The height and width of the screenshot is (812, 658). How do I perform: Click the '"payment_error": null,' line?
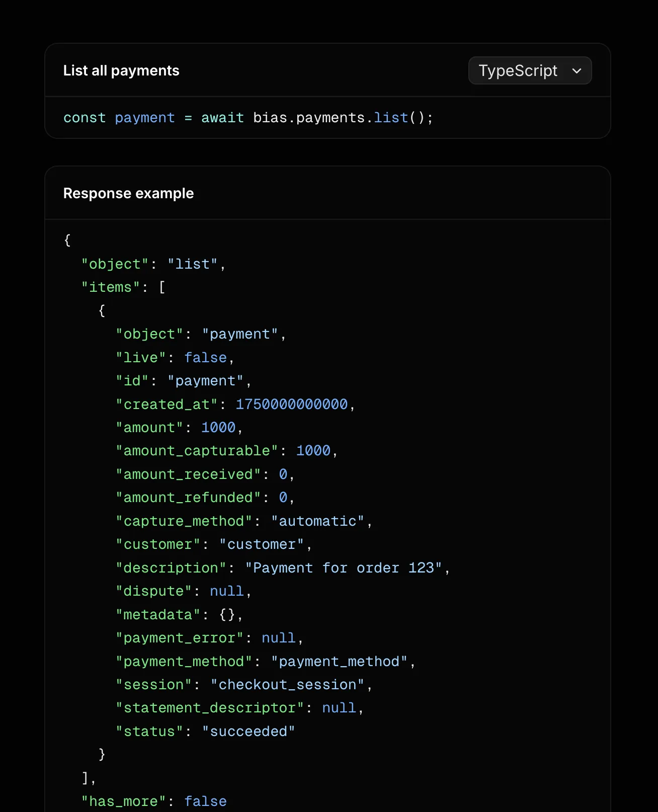click(x=210, y=637)
